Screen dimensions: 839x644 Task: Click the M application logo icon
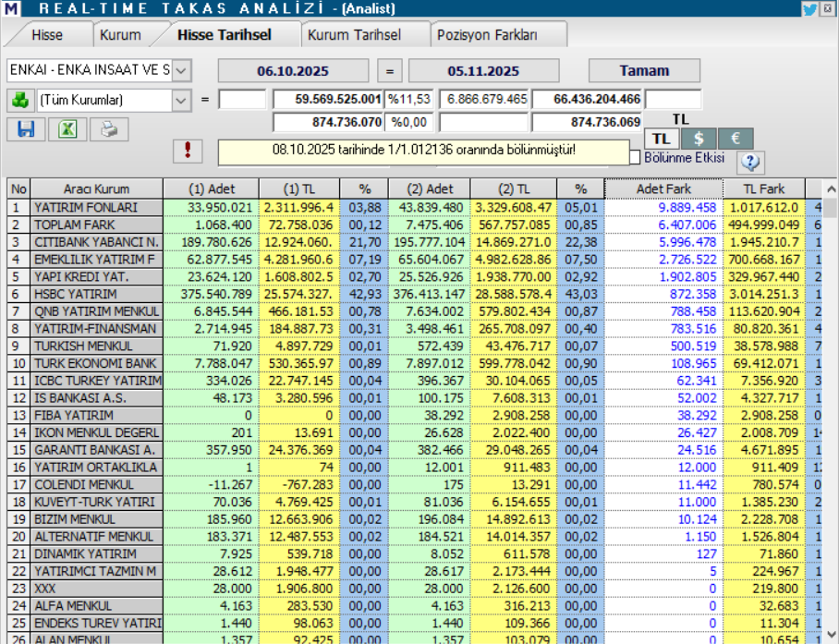click(9, 9)
